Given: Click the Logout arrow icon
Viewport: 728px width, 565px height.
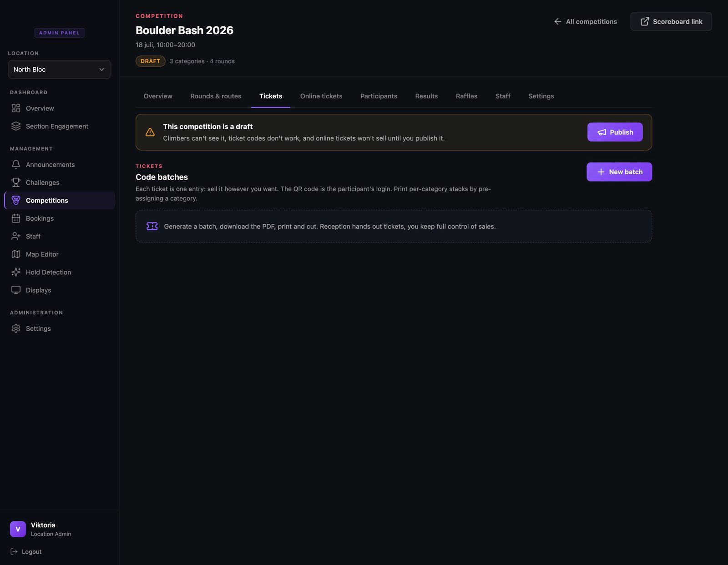Looking at the screenshot, I should 14,551.
